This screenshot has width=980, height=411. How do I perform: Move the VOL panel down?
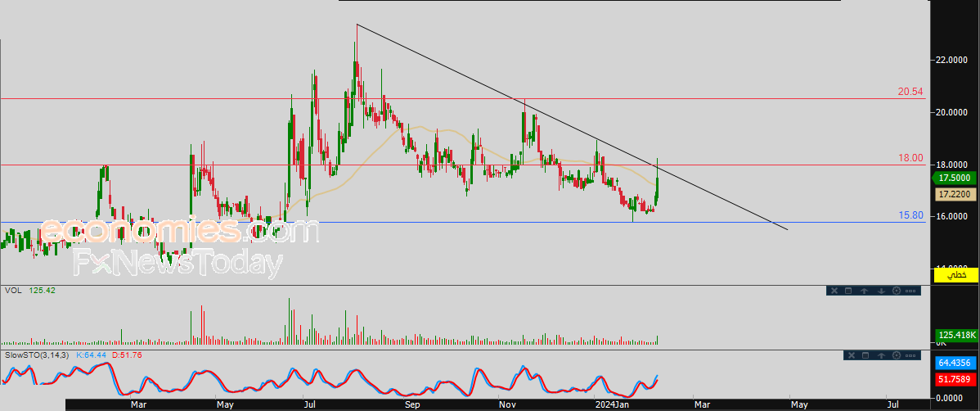(x=881, y=291)
